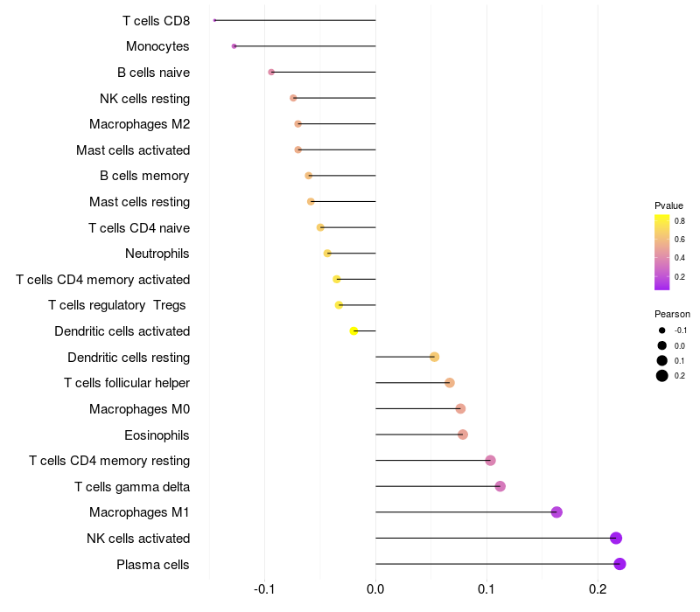
Task: Click the Macrophages M1 purple dot
Action: 556,512
